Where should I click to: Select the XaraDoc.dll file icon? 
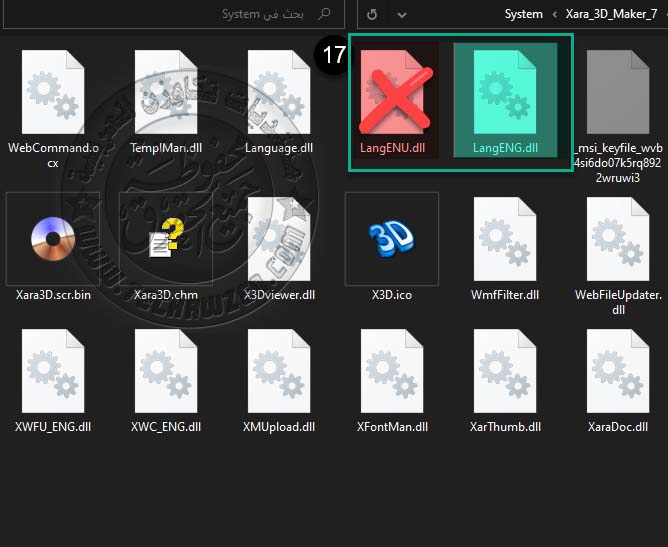[618, 371]
